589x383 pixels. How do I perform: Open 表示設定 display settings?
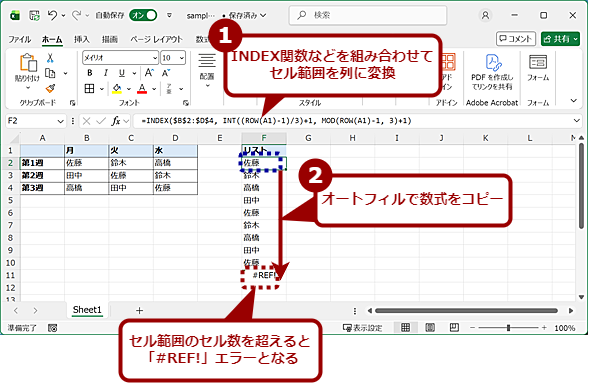pos(362,328)
